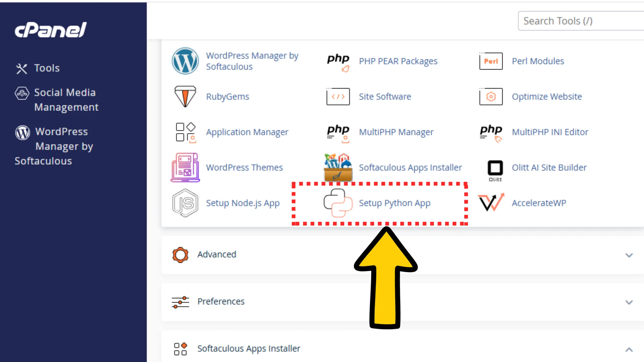Click the Olitt AI Site Builder icon

(x=495, y=170)
